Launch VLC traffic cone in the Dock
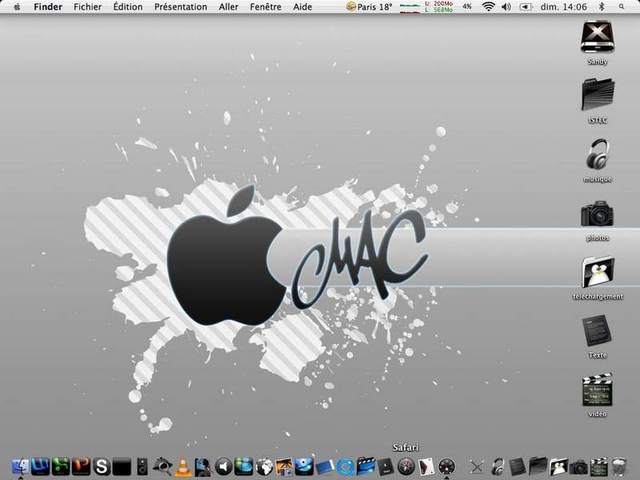Screen dimensions: 640x480 (183, 467)
